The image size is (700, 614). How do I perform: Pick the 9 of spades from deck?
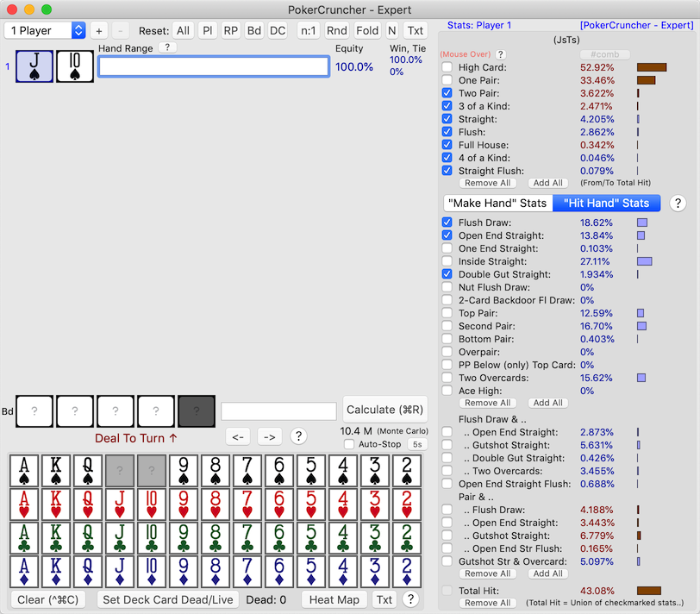click(184, 471)
